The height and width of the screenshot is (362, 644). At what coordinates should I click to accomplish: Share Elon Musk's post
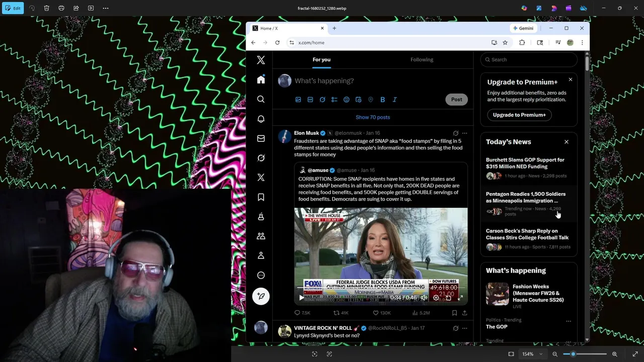tap(464, 313)
